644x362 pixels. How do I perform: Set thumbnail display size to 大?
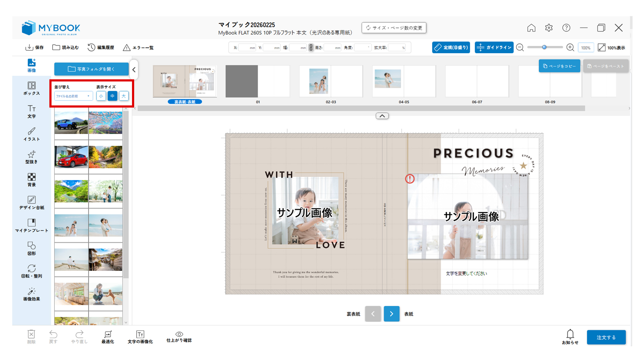click(124, 96)
